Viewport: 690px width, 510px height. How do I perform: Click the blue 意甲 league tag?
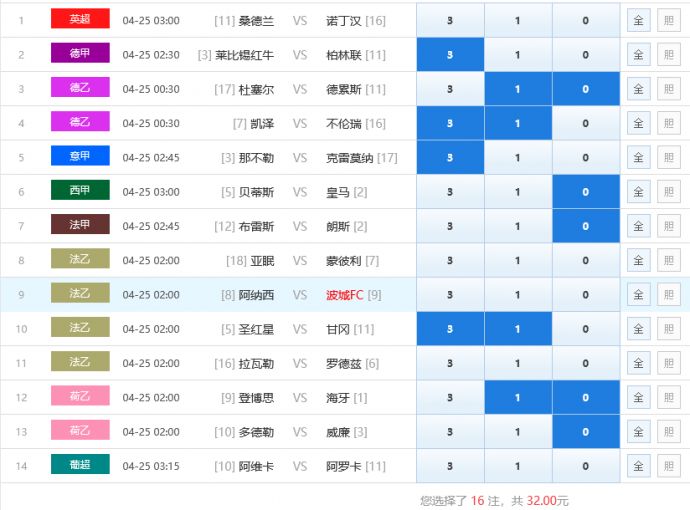(x=80, y=157)
